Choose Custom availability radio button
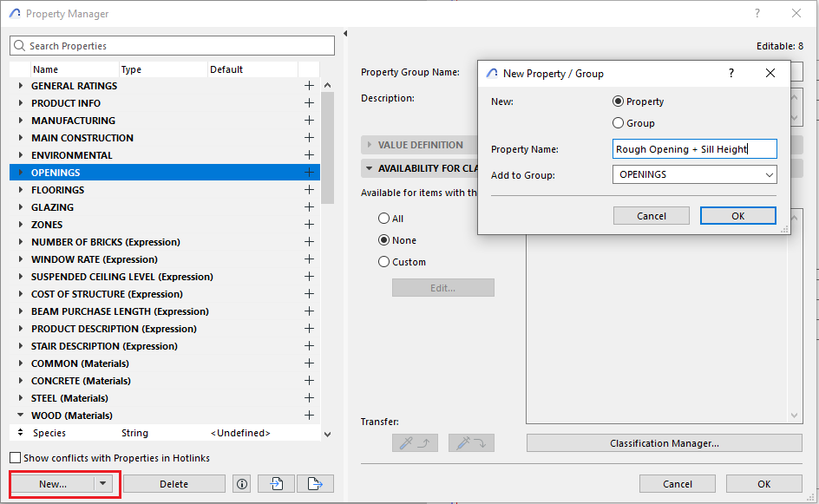Viewport: 819px width, 504px height. point(383,262)
